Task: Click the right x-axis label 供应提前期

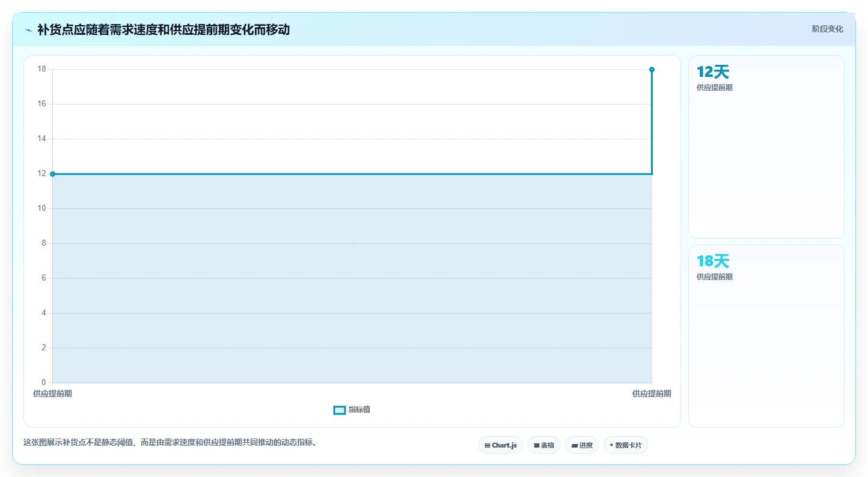Action: pyautogui.click(x=652, y=393)
